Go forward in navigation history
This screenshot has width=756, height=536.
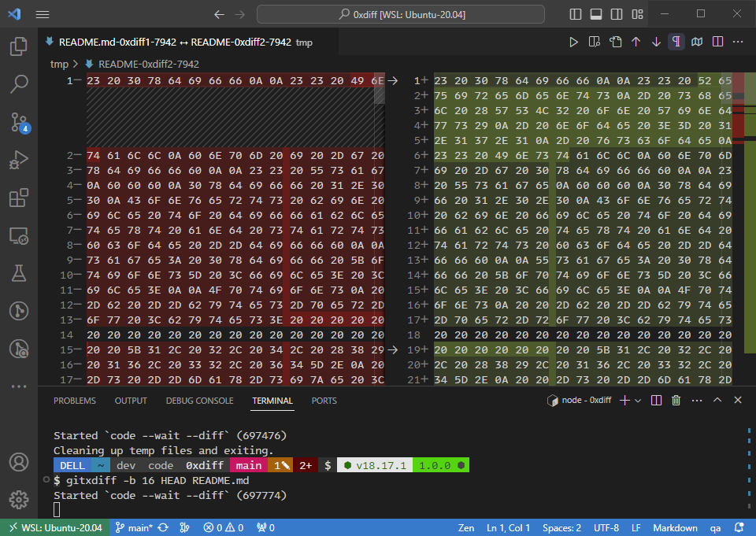[x=239, y=14]
